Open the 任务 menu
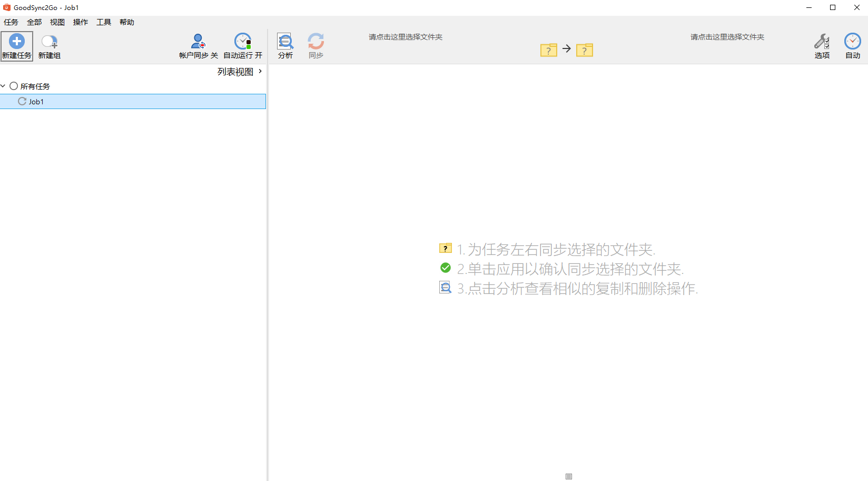This screenshot has height=481, width=868. pyautogui.click(x=11, y=22)
